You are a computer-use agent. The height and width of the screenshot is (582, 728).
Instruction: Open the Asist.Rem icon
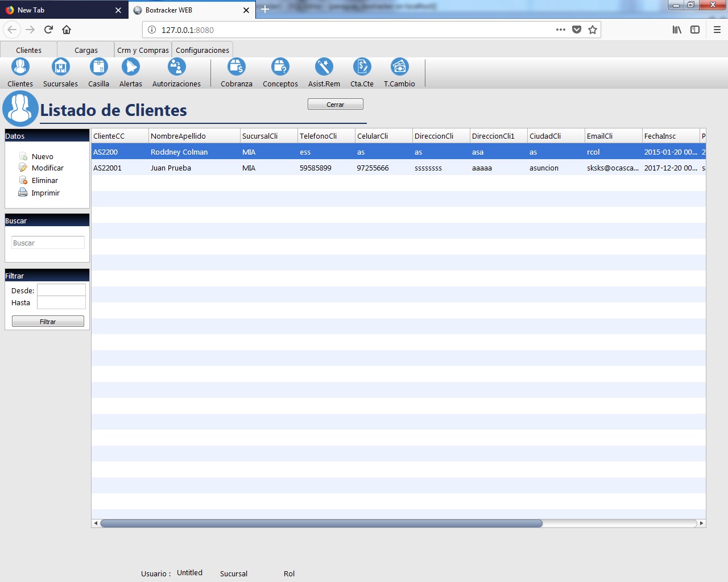324,68
